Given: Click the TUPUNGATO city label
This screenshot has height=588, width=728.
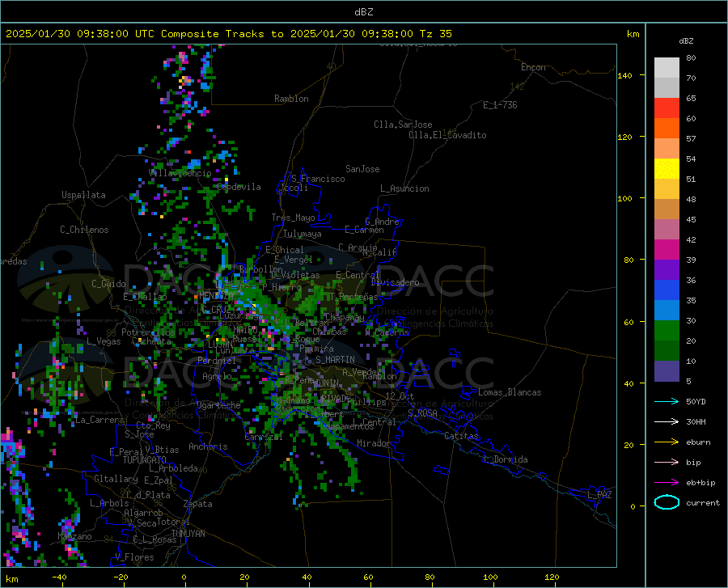Looking at the screenshot, I should point(145,460).
